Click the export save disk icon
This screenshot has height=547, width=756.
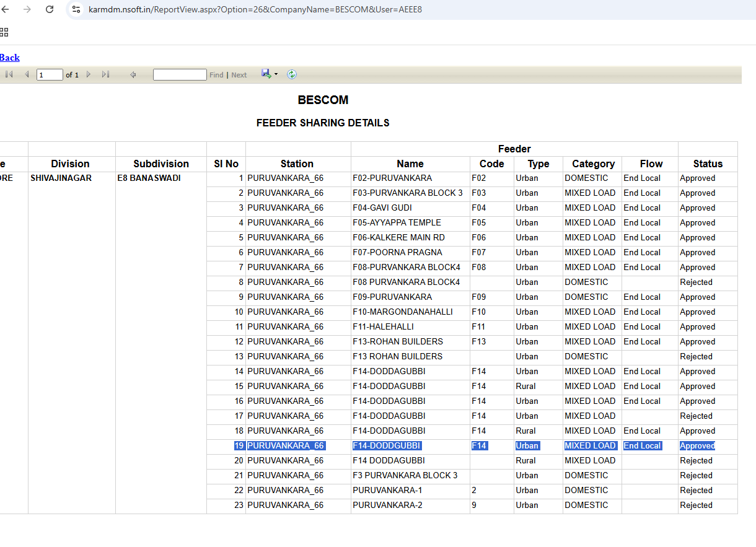[x=266, y=74]
